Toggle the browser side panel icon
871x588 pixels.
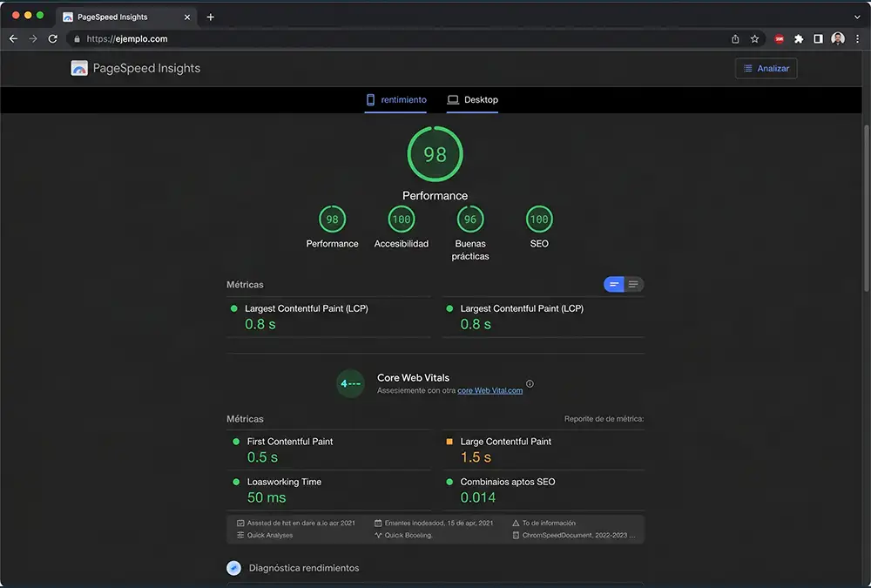pos(818,39)
